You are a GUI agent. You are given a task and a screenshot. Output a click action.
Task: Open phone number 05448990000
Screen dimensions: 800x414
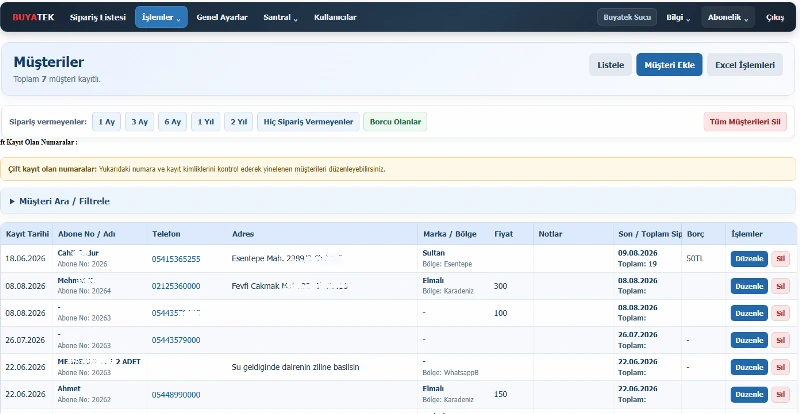pos(176,395)
